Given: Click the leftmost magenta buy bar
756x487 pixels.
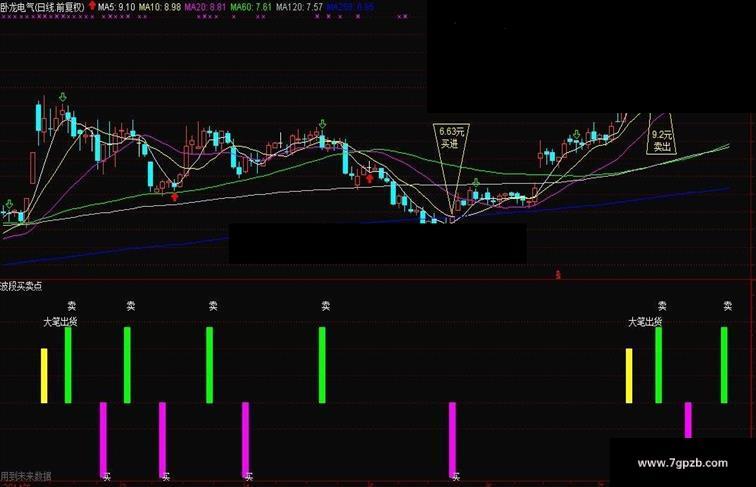Looking at the screenshot, I should [103, 440].
